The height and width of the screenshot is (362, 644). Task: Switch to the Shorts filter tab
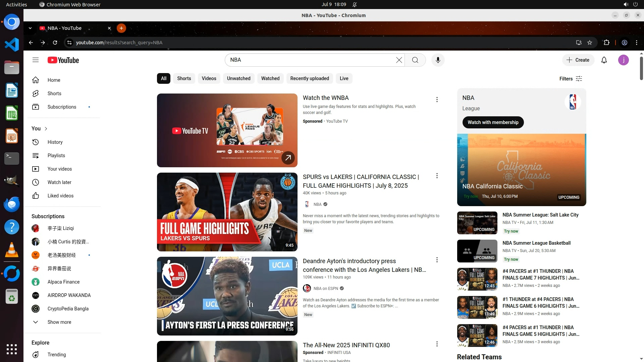[184, 78]
